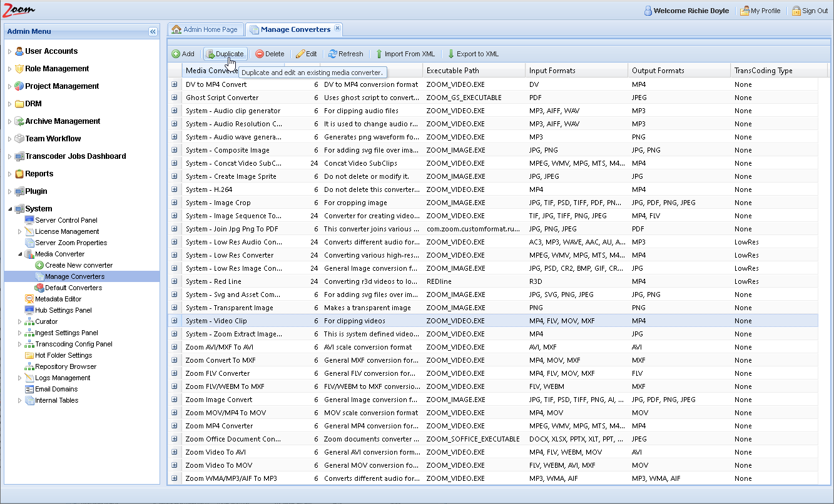Viewport: 834px width, 504px height.
Task: Select System - Transparent Image row
Action: pyautogui.click(x=493, y=308)
